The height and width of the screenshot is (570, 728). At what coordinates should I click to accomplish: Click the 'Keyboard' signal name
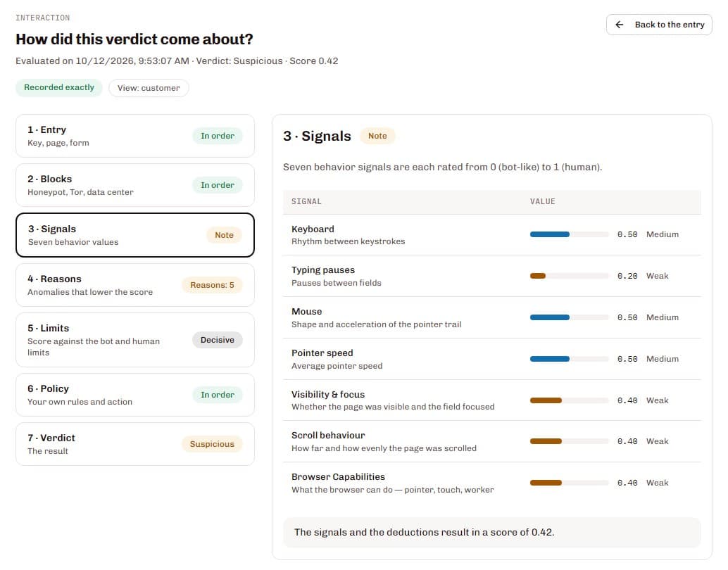pos(313,229)
